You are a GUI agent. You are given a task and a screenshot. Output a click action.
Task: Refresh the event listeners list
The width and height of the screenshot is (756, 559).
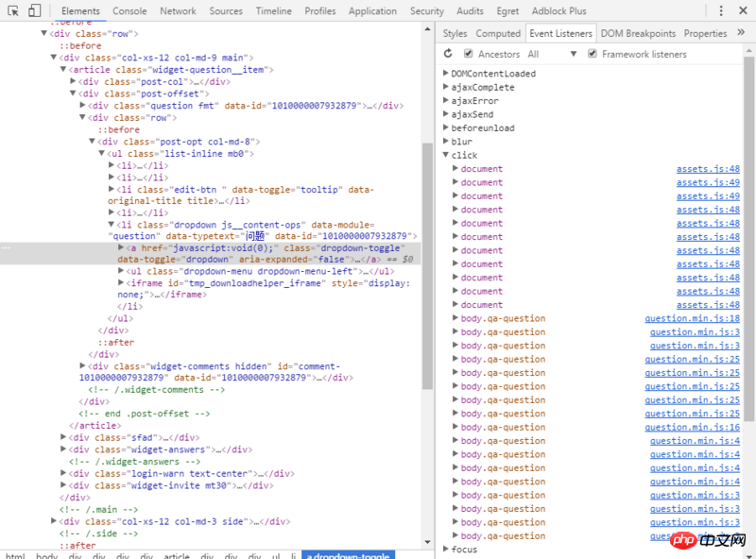click(x=448, y=54)
